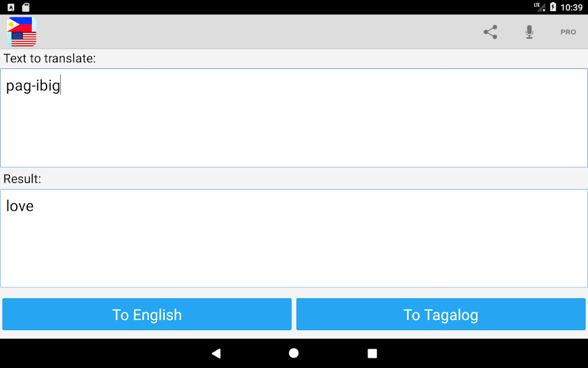Open the PRO upgrade option
The height and width of the screenshot is (368, 588).
tap(568, 32)
